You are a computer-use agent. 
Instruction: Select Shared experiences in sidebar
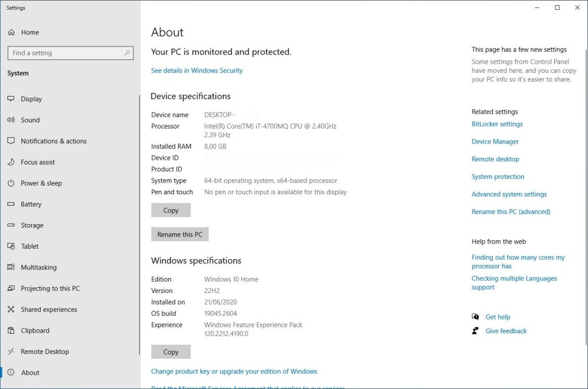(69, 309)
